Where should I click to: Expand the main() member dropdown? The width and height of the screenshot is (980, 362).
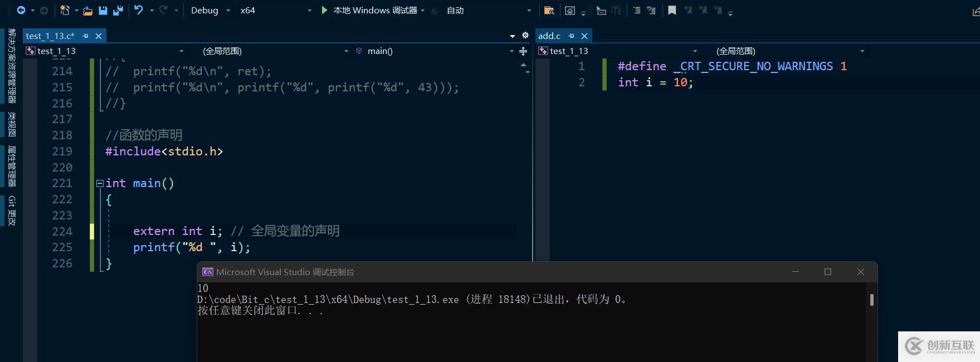pyautogui.click(x=511, y=51)
